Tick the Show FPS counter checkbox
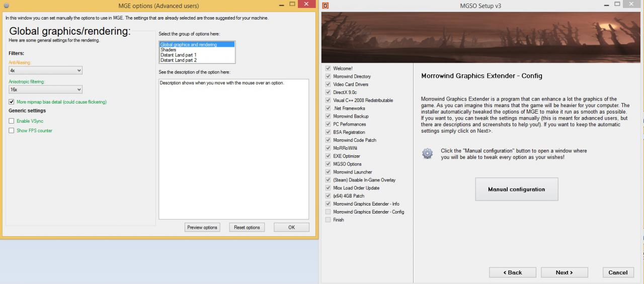 point(12,131)
